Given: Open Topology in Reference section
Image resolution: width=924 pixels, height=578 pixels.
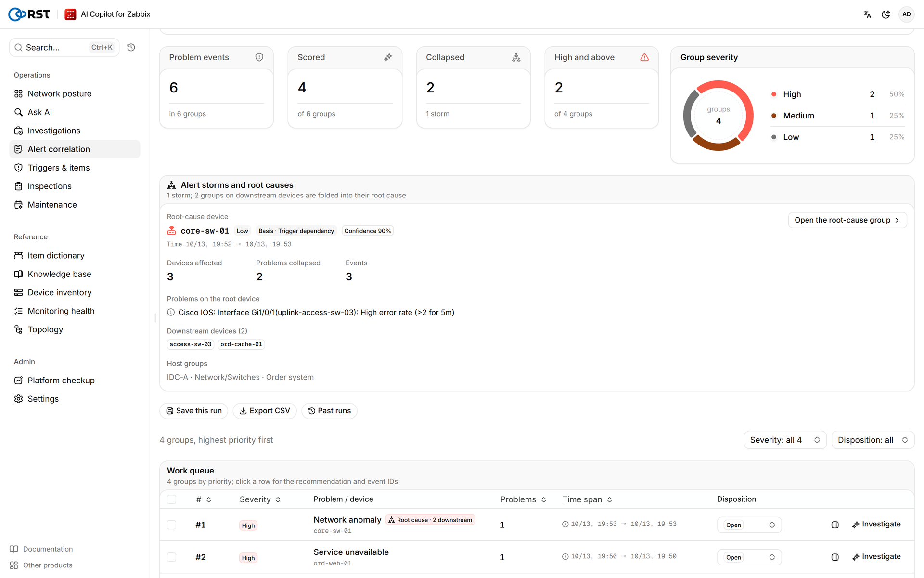Looking at the screenshot, I should (x=75, y=329).
